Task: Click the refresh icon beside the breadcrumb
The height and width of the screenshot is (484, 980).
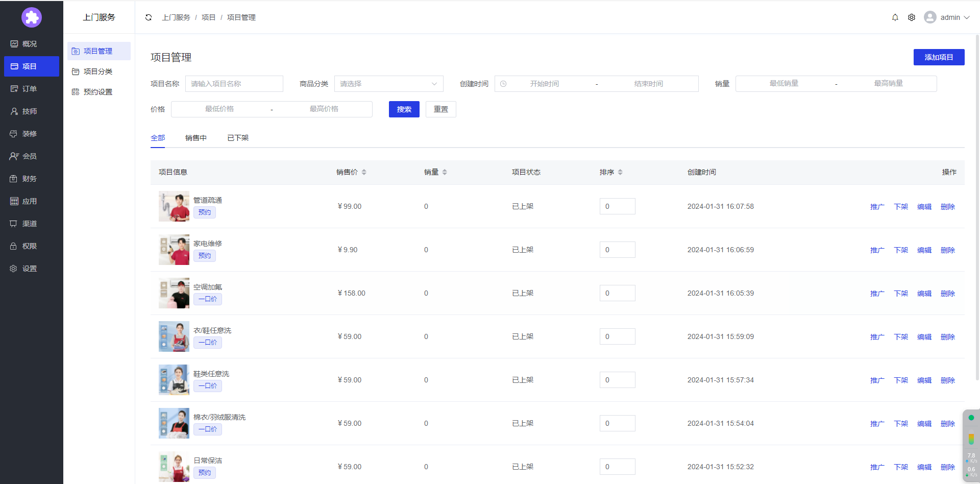Action: click(149, 17)
